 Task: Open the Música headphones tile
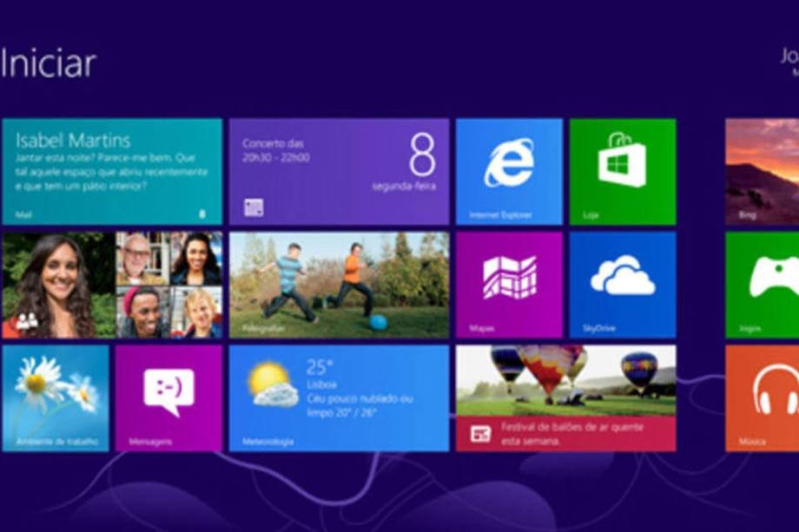[x=763, y=398]
